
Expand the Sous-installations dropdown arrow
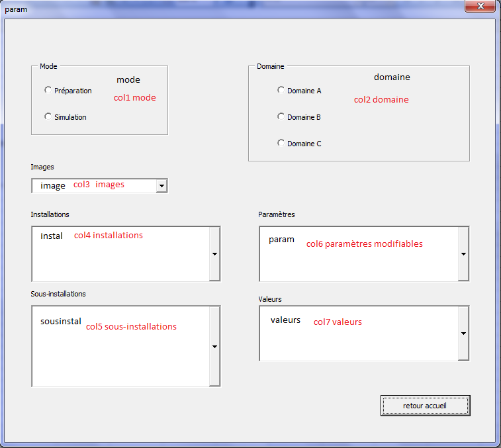pos(214,346)
